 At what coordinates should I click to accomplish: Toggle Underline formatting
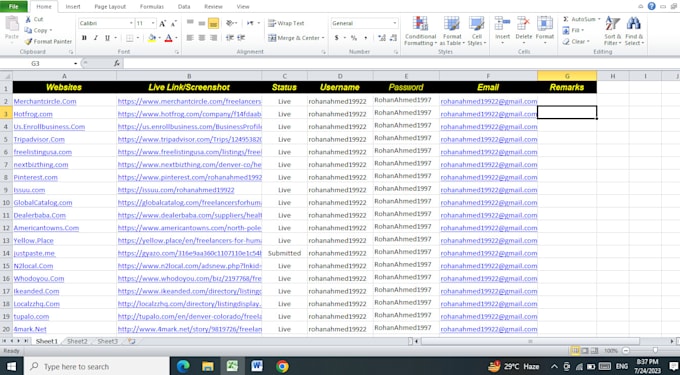point(107,38)
